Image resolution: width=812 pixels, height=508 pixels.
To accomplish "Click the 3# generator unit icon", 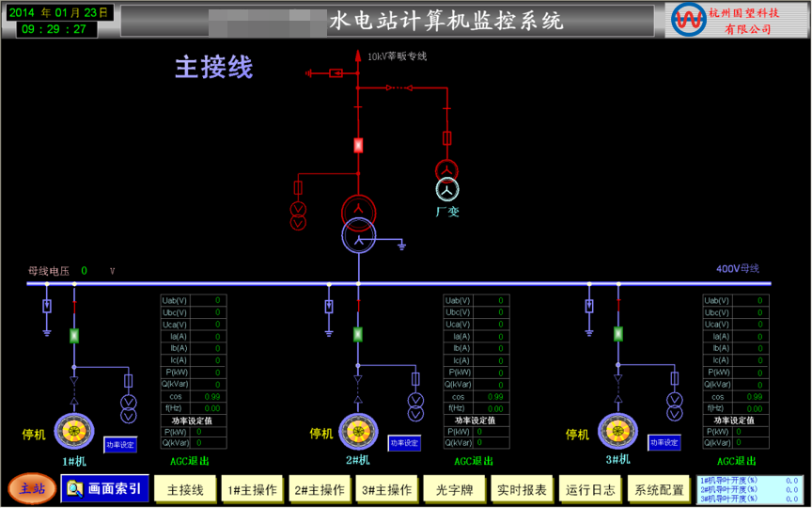I will [617, 432].
